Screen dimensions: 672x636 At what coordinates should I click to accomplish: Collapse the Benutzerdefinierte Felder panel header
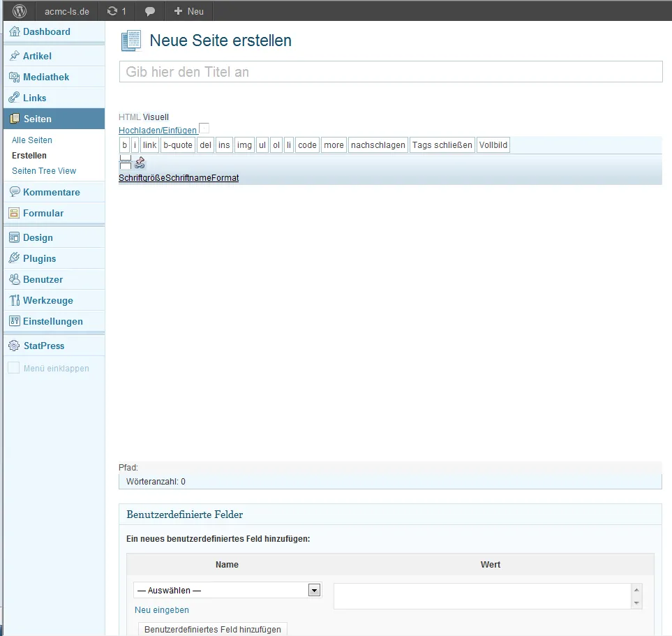coord(390,515)
